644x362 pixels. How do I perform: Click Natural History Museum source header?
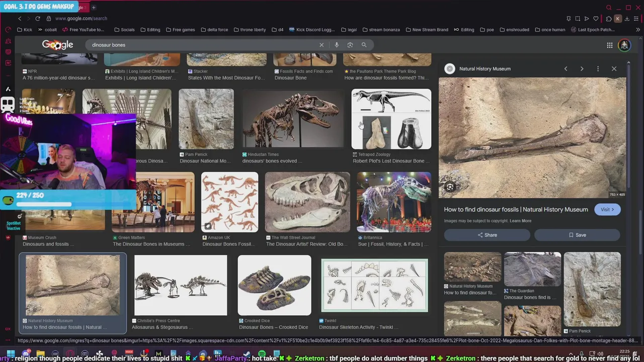478,69
